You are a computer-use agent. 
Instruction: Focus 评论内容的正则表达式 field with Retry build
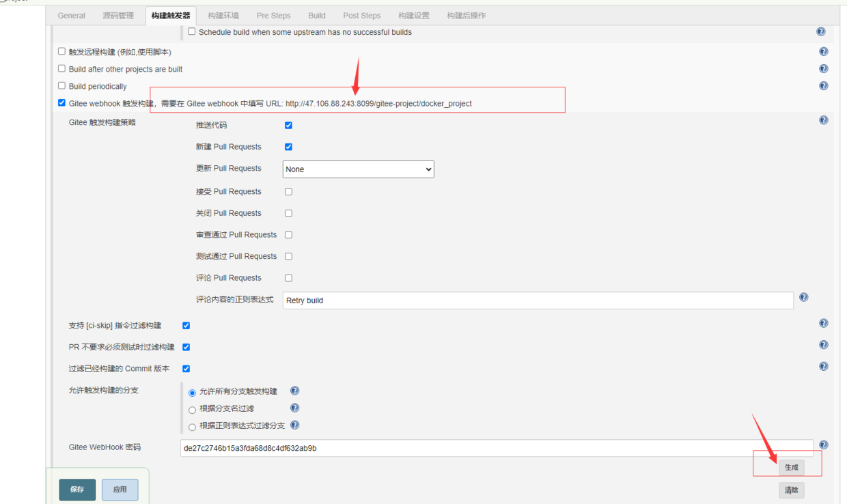point(538,300)
